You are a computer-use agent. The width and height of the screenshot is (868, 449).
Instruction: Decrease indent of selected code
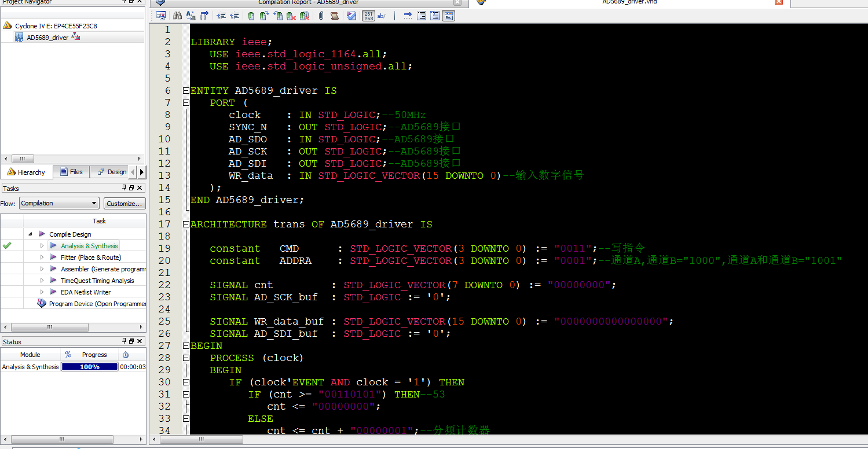click(235, 16)
